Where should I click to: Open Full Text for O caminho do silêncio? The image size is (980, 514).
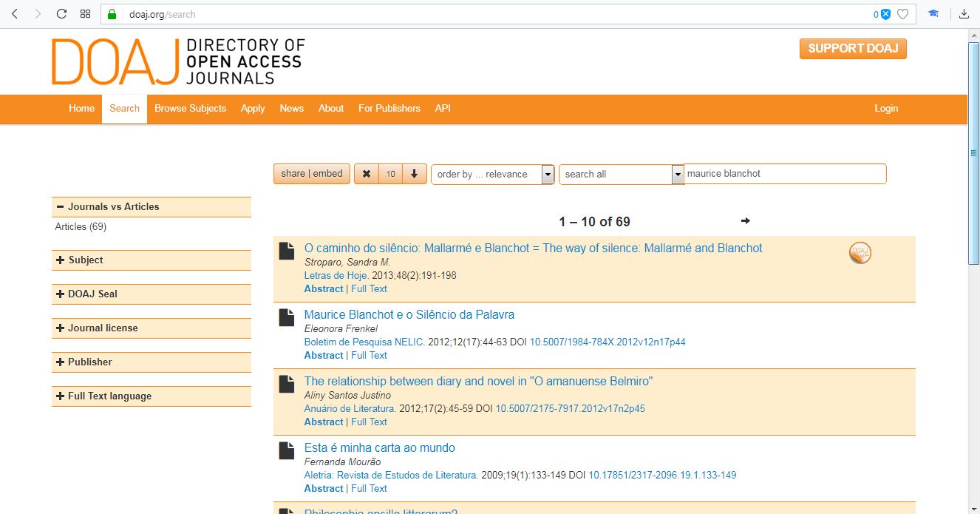click(369, 288)
